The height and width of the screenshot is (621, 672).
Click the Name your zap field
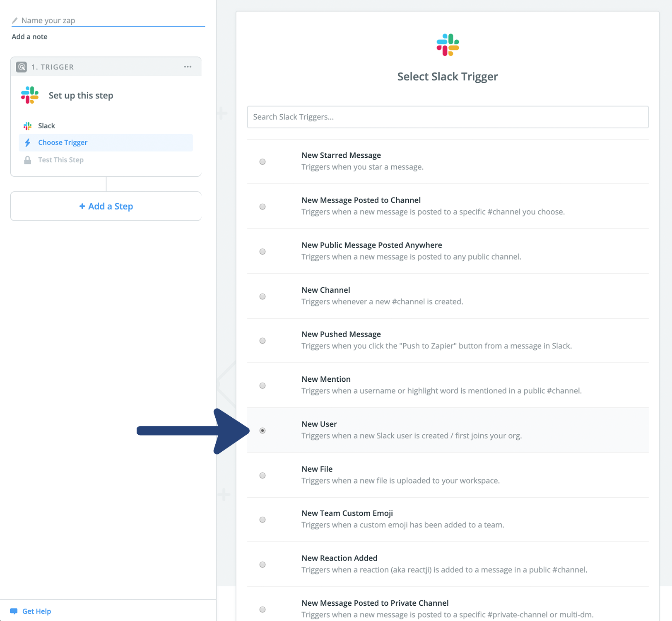108,20
